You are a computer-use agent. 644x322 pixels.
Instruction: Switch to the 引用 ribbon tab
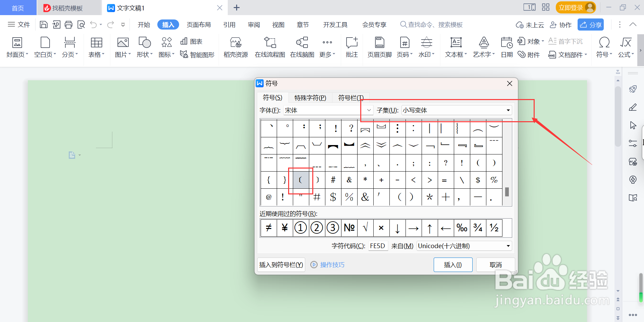(229, 25)
